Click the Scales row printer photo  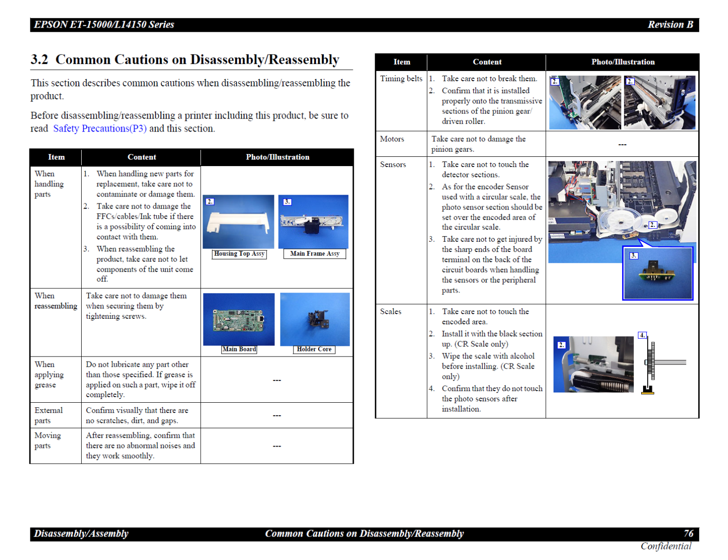pyautogui.click(x=593, y=364)
